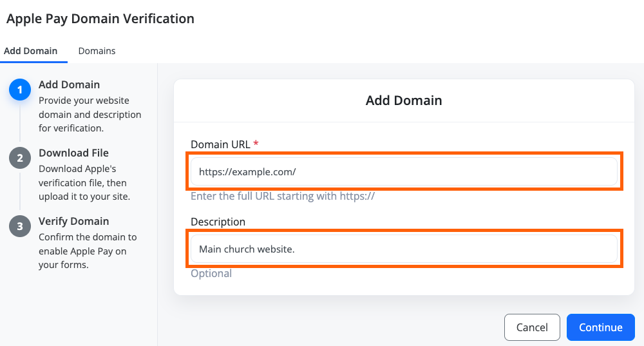The height and width of the screenshot is (346, 644).
Task: Click 'Confirm the domain to enable' step description
Action: click(88, 251)
